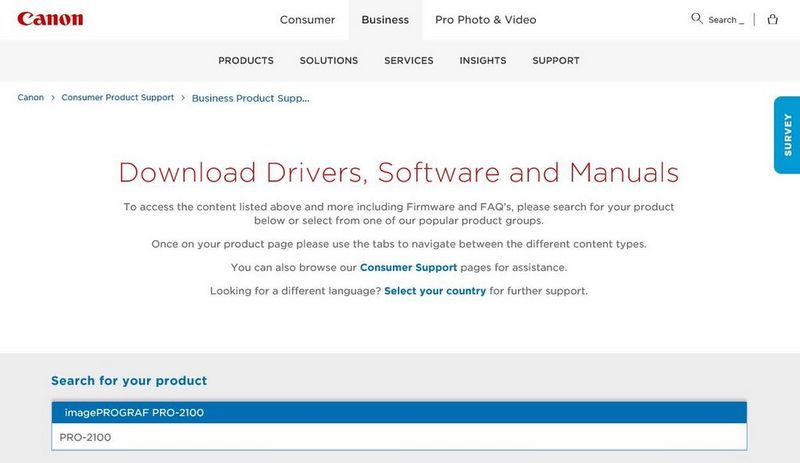Click the Search text in header
The height and width of the screenshot is (463, 800).
(x=722, y=20)
